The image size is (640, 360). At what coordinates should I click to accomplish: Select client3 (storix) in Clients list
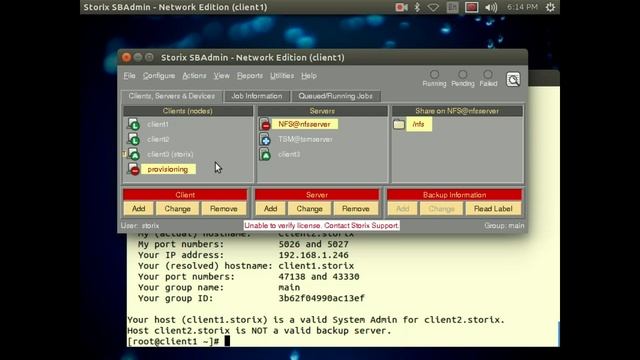[x=170, y=154]
